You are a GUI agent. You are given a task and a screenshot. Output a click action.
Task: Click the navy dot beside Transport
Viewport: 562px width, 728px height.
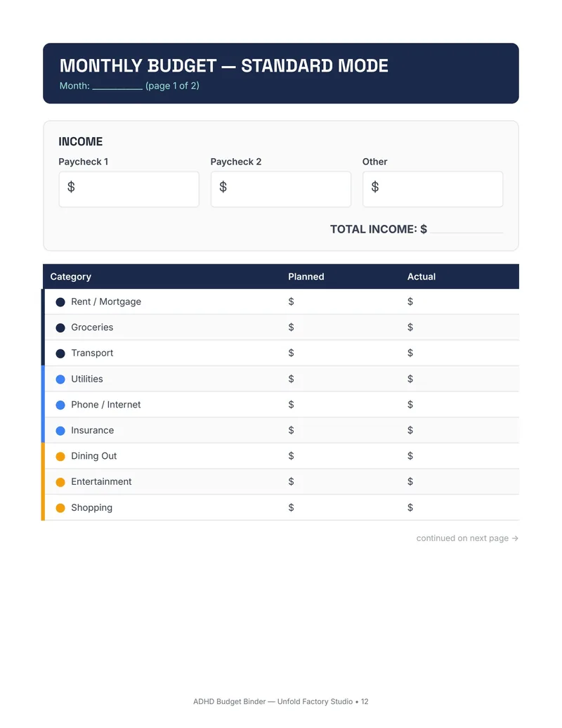(x=60, y=353)
